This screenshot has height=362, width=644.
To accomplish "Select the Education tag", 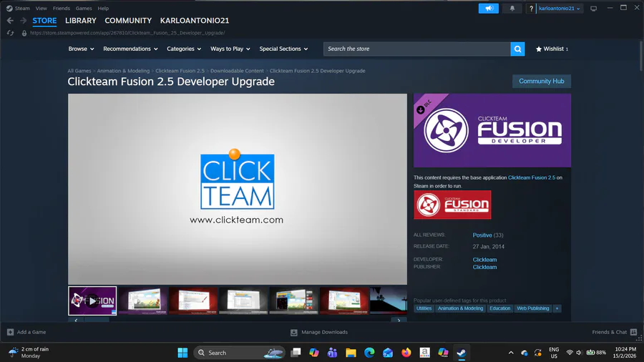I will click(x=500, y=308).
